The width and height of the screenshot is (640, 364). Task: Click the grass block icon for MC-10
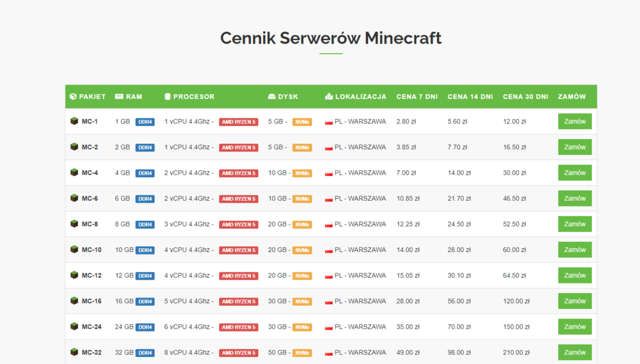(x=74, y=249)
